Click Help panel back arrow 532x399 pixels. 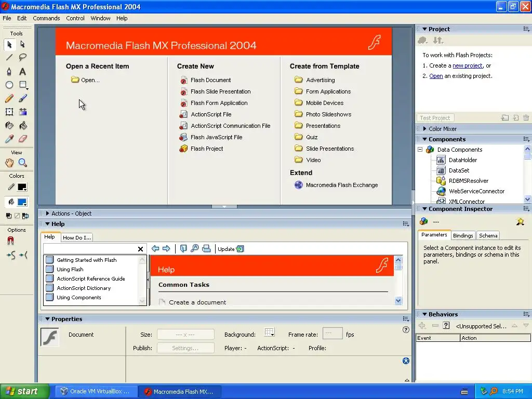155,249
